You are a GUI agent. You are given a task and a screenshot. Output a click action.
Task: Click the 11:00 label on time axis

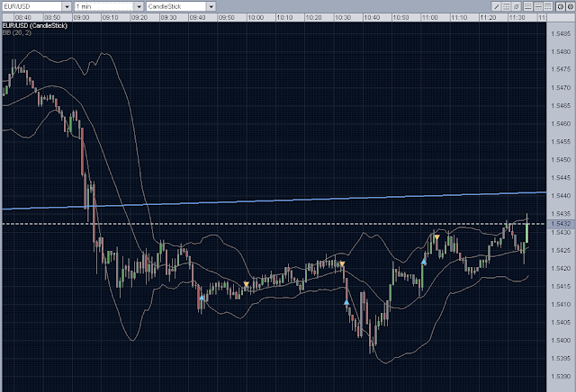point(430,17)
